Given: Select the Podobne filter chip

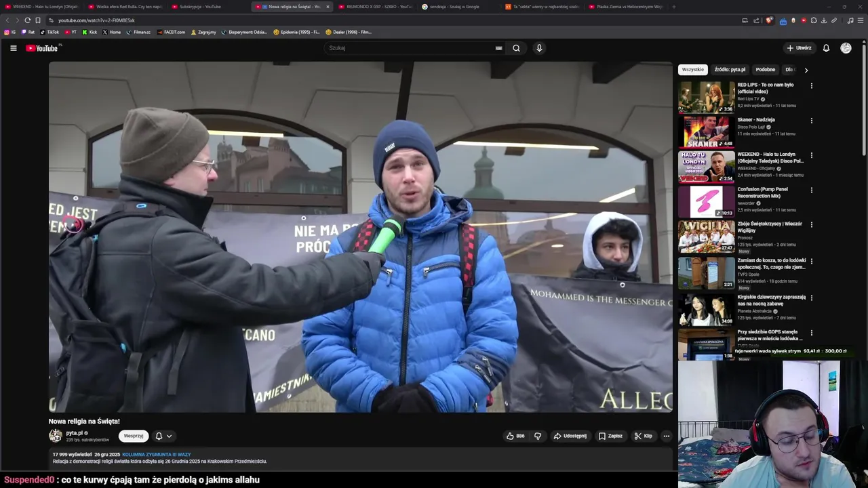Looking at the screenshot, I should pos(766,70).
